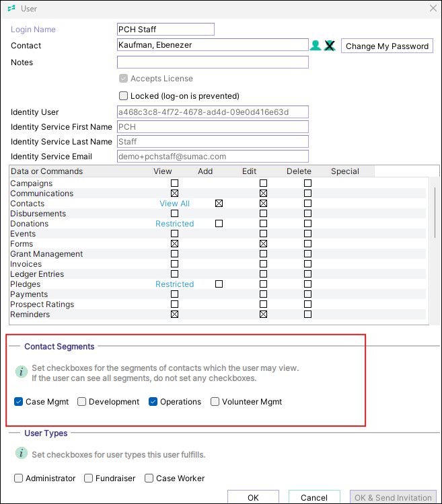The image size is (442, 504).
Task: Click the Contact Segments info icon
Action: click(22, 372)
